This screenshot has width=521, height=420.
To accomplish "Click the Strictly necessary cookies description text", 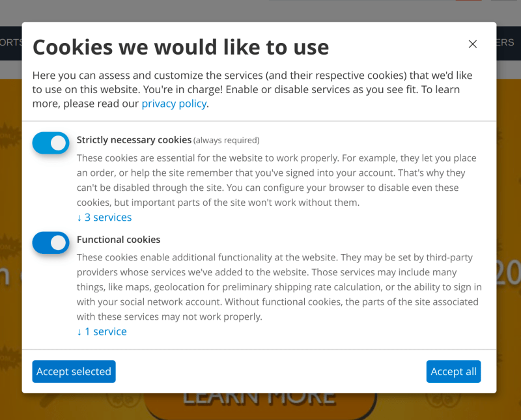I will [x=277, y=180].
